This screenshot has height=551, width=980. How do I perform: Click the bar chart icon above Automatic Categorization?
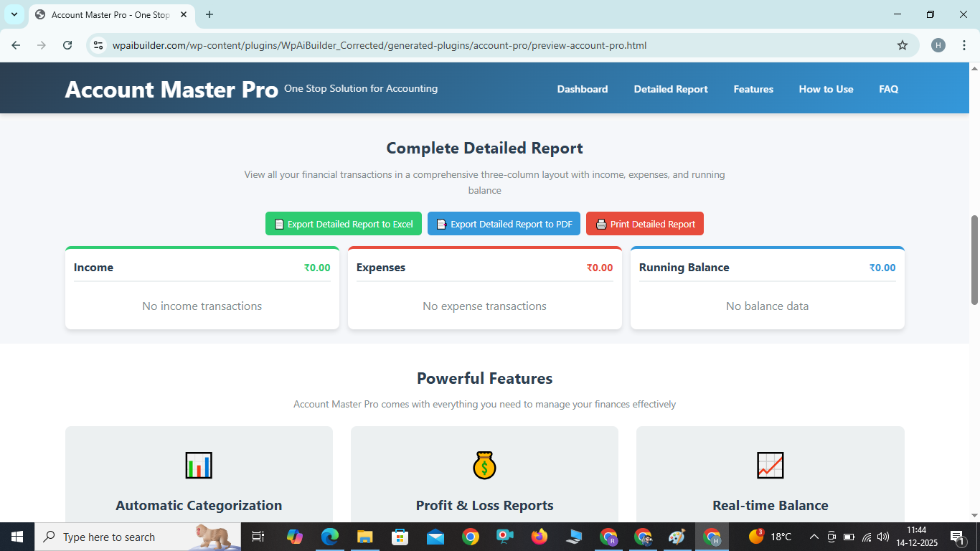(x=199, y=465)
